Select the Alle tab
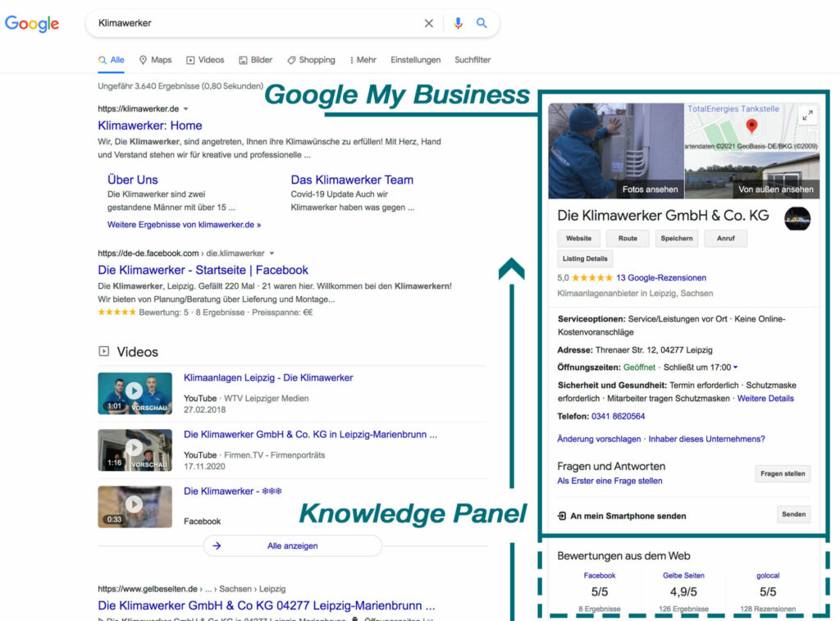The height and width of the screenshot is (621, 840). coord(112,60)
